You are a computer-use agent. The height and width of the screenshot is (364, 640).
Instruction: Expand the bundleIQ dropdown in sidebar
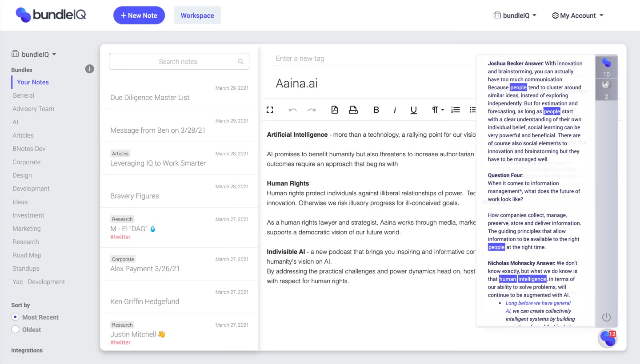click(x=34, y=54)
